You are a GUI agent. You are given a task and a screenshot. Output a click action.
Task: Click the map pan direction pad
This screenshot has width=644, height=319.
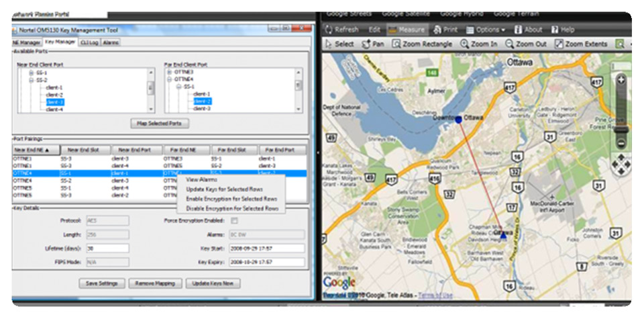pyautogui.click(x=621, y=165)
